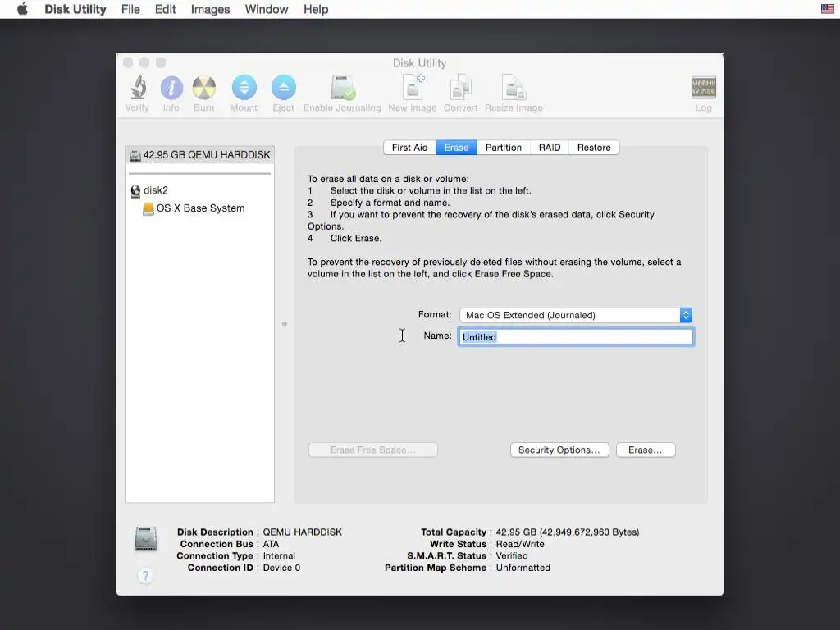Click the 'Unformatted' partition map value
The height and width of the screenshot is (630, 840).
[523, 568]
